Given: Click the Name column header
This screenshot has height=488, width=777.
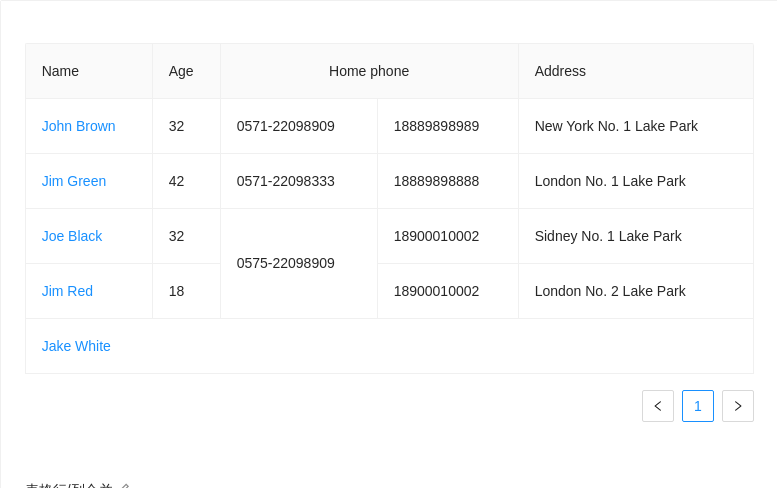Looking at the screenshot, I should [x=60, y=71].
